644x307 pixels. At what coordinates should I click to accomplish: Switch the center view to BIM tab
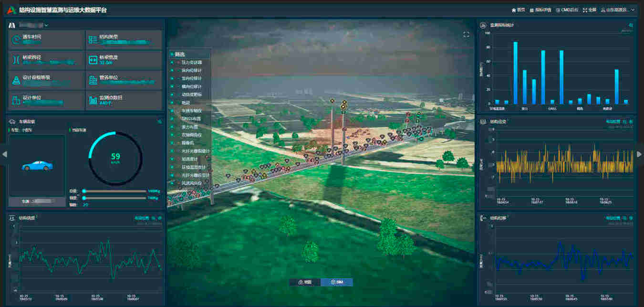tap(337, 282)
